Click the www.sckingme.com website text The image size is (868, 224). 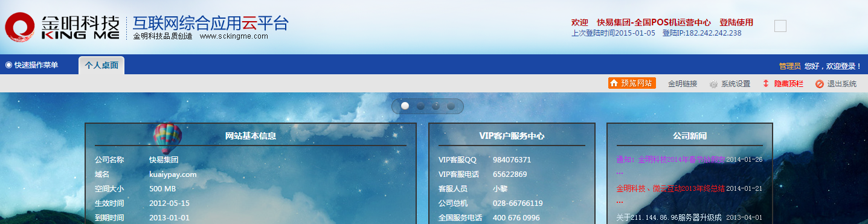click(234, 36)
